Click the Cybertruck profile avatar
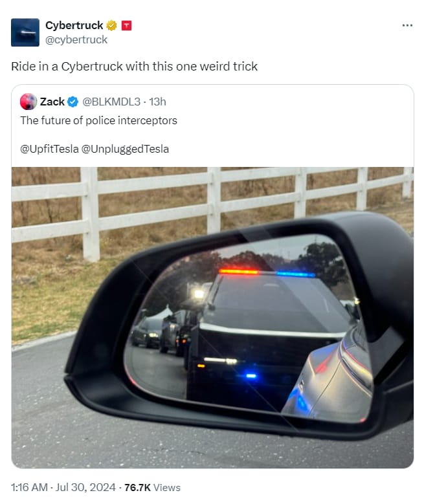The width and height of the screenshot is (424, 504). click(x=25, y=32)
